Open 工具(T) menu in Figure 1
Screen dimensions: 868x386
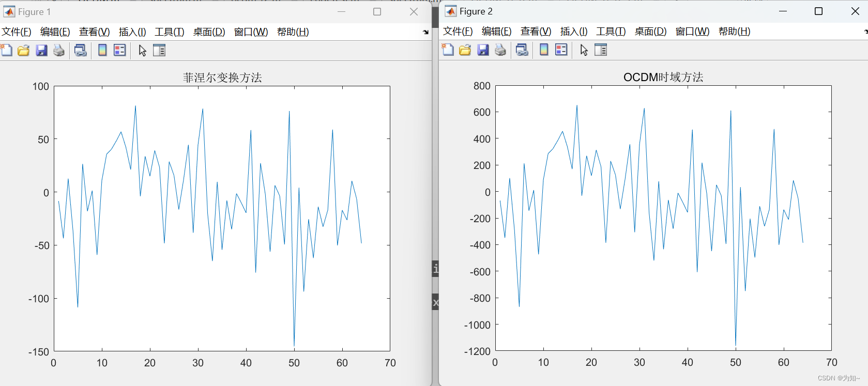tap(170, 32)
